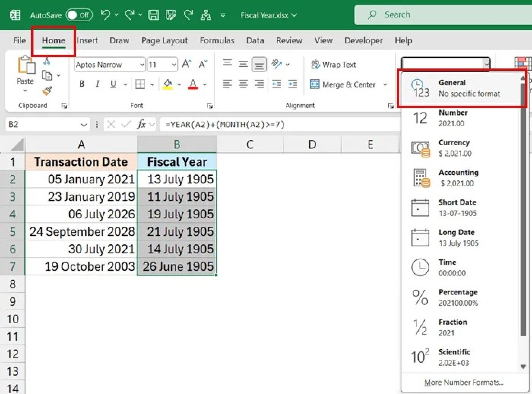Open the Merge & Center dropdown arrow
Screen dimensions: 532x394
coord(385,84)
